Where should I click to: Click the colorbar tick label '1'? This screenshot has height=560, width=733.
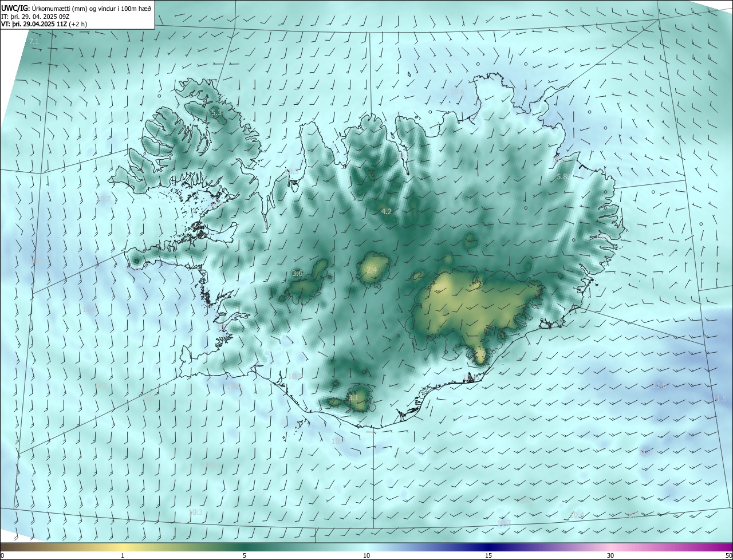[x=123, y=555]
